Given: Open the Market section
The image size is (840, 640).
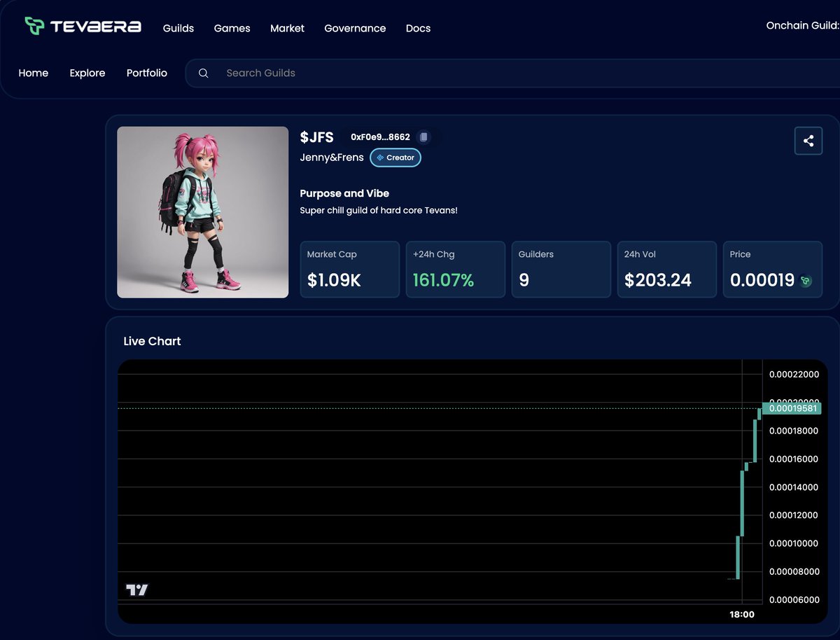Looking at the screenshot, I should 287,28.
